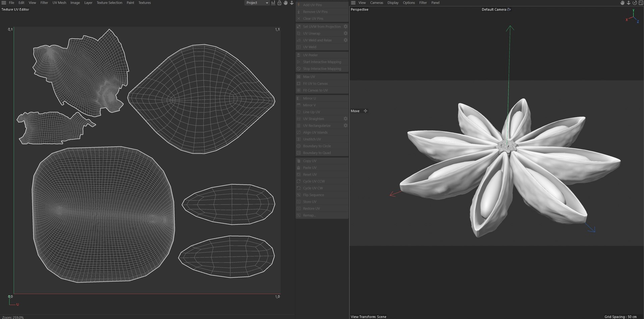Open Set UVW from Projection settings gear
The width and height of the screenshot is (644, 319).
pyautogui.click(x=345, y=27)
